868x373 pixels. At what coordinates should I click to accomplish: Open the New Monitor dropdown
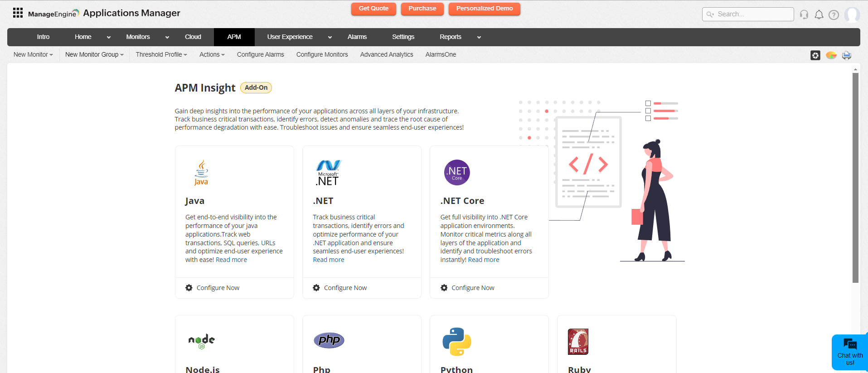(x=33, y=54)
